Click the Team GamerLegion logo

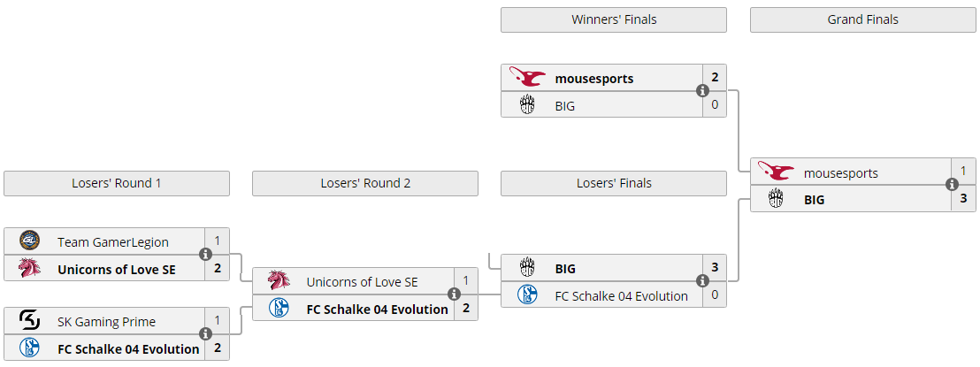coord(29,241)
